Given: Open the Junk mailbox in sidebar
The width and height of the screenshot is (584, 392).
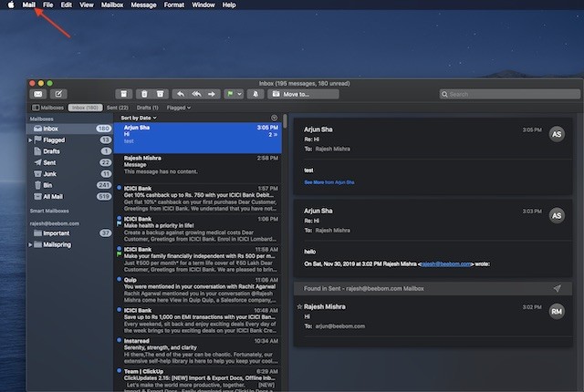Looking at the screenshot, I should 69,174.
